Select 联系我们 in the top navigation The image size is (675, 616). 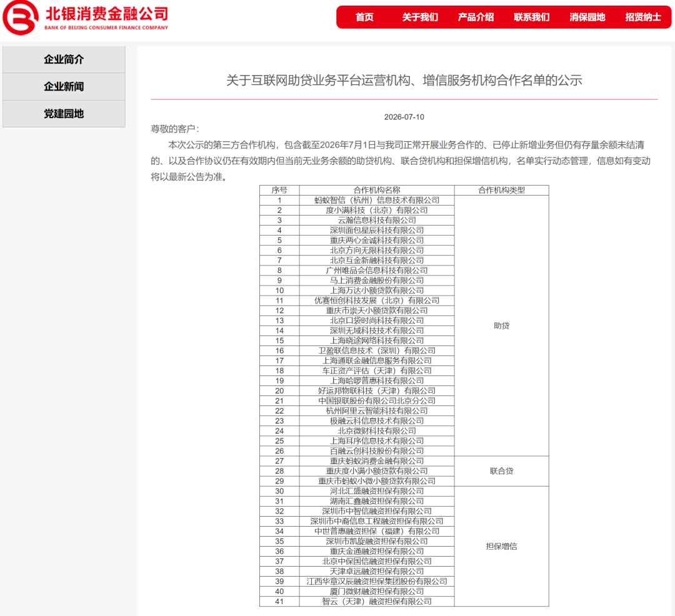pos(532,17)
